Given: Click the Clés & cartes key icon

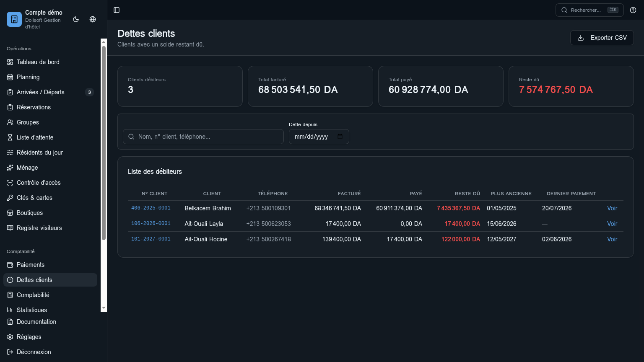Looking at the screenshot, I should (x=10, y=198).
